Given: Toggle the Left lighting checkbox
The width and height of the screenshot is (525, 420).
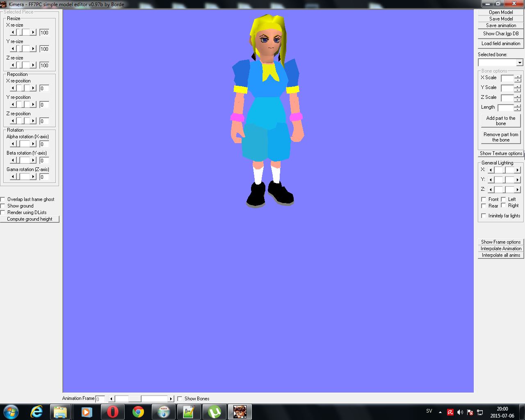Looking at the screenshot, I should (503, 199).
